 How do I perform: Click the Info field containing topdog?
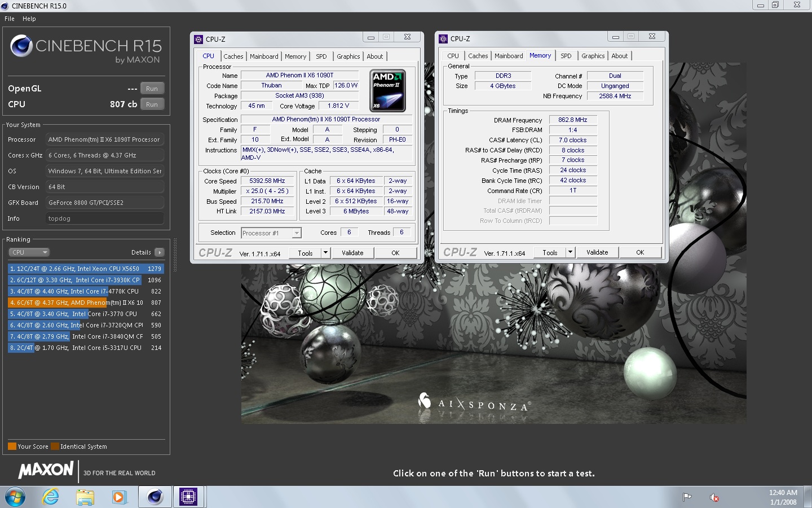point(105,218)
